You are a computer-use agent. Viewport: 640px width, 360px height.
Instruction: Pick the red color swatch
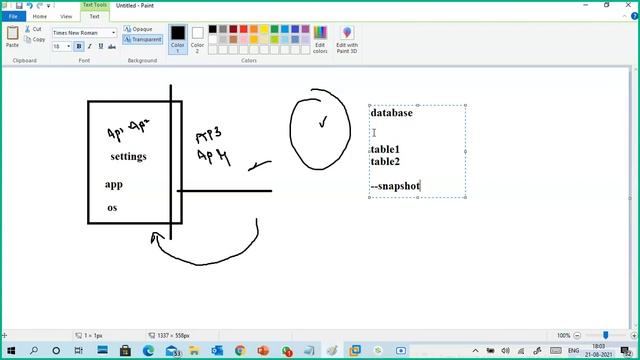[x=244, y=29]
